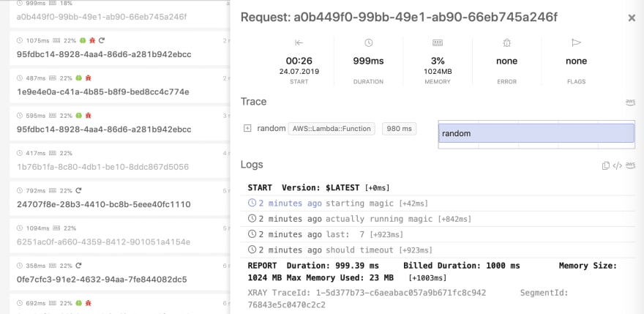
Task: Click the red bug icon on the 1075ms row
Action: click(x=92, y=40)
